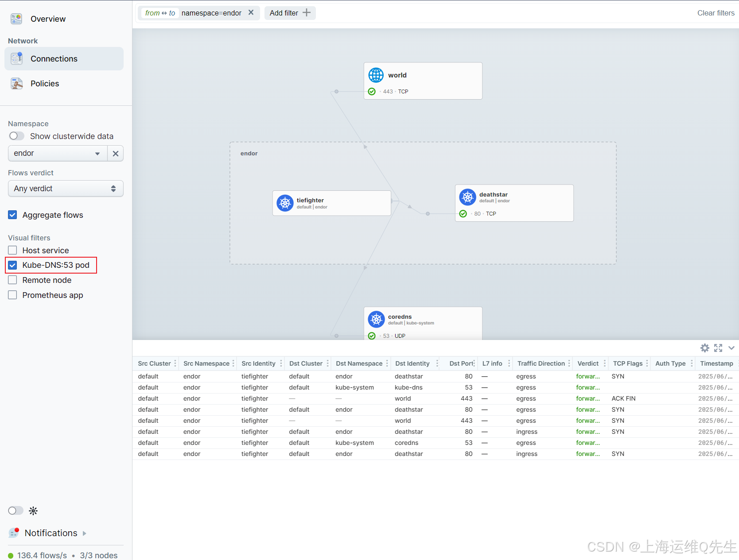
Task: Select the tiefighter service card
Action: 332,203
